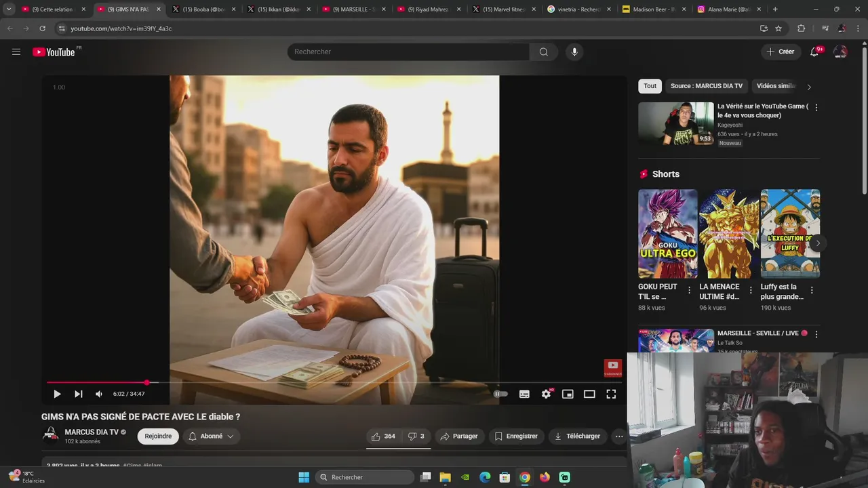
Task: Click the #Gims hashtag in description
Action: pyautogui.click(x=132, y=466)
